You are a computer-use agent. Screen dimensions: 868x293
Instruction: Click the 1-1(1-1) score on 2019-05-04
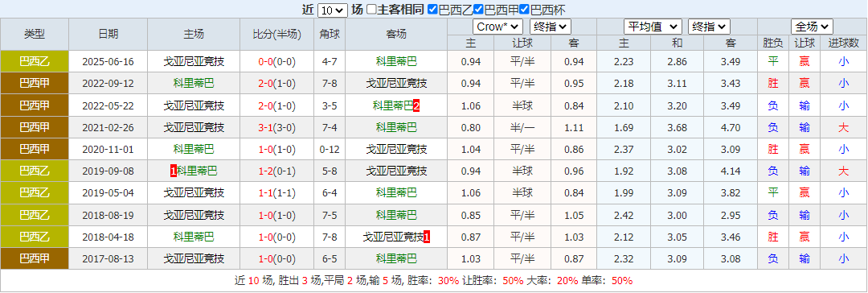pyautogui.click(x=276, y=193)
